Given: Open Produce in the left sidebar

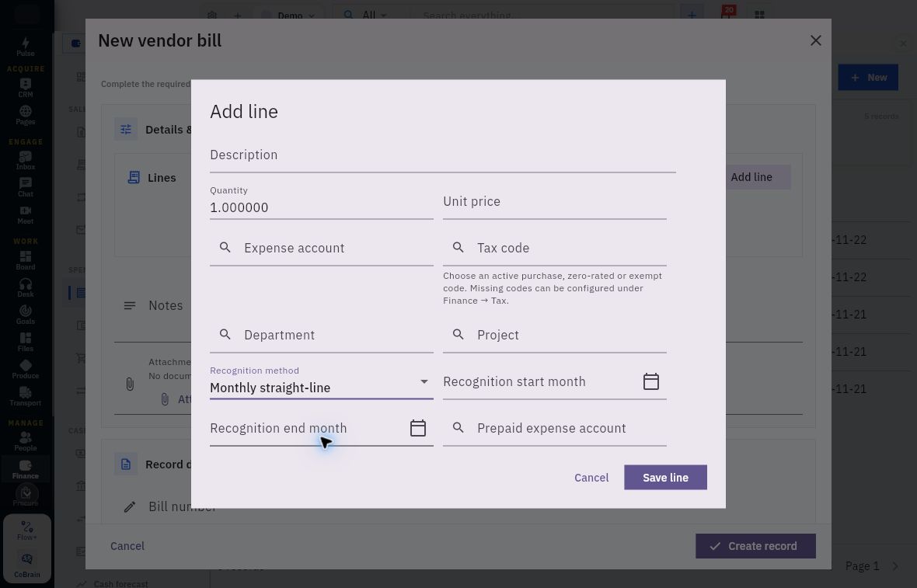Looking at the screenshot, I should coord(26,370).
